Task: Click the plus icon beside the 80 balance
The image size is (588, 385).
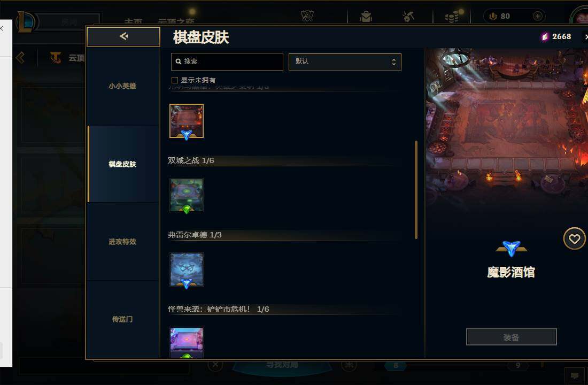Action: [x=537, y=16]
